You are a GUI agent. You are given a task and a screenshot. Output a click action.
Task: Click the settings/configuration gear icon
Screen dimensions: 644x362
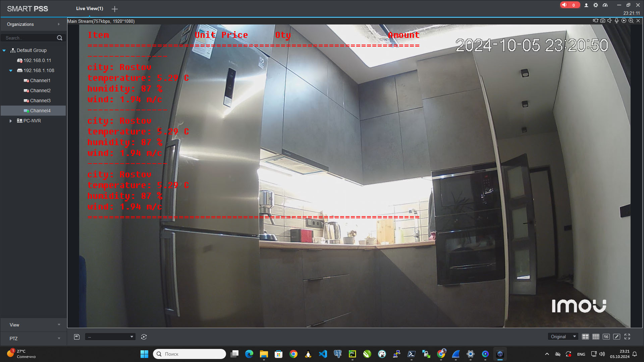pyautogui.click(x=596, y=5)
